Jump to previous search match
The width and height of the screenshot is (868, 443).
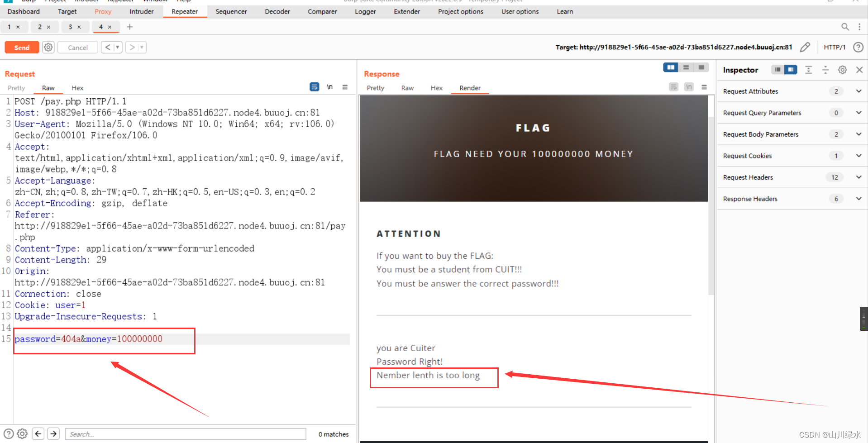pos(38,433)
